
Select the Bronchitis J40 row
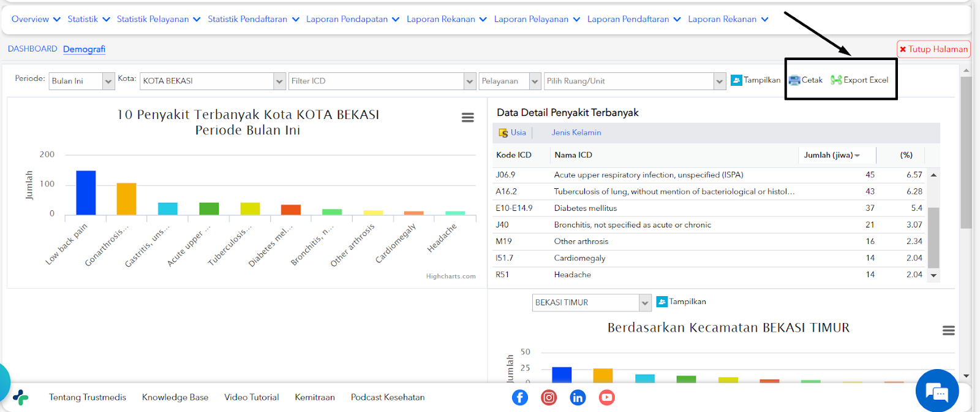pyautogui.click(x=709, y=225)
